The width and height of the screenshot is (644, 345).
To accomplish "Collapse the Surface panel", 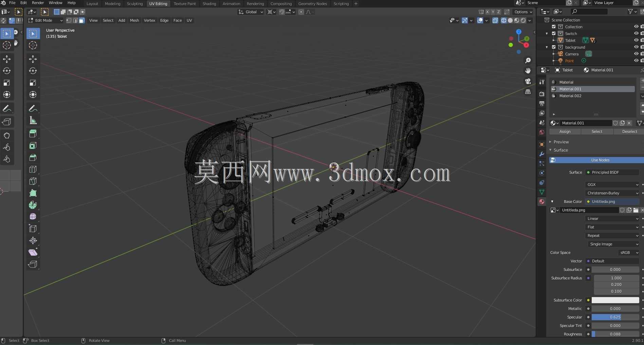I will click(561, 150).
